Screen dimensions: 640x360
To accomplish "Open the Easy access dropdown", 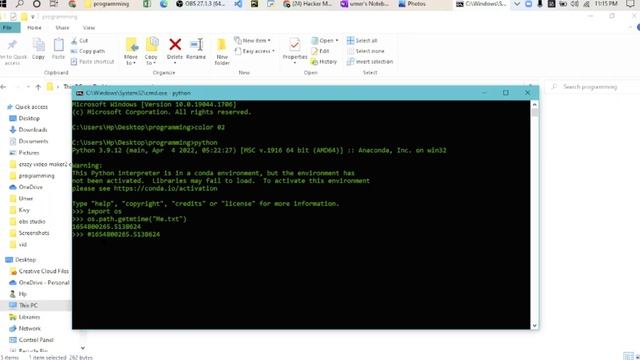I will (x=254, y=51).
